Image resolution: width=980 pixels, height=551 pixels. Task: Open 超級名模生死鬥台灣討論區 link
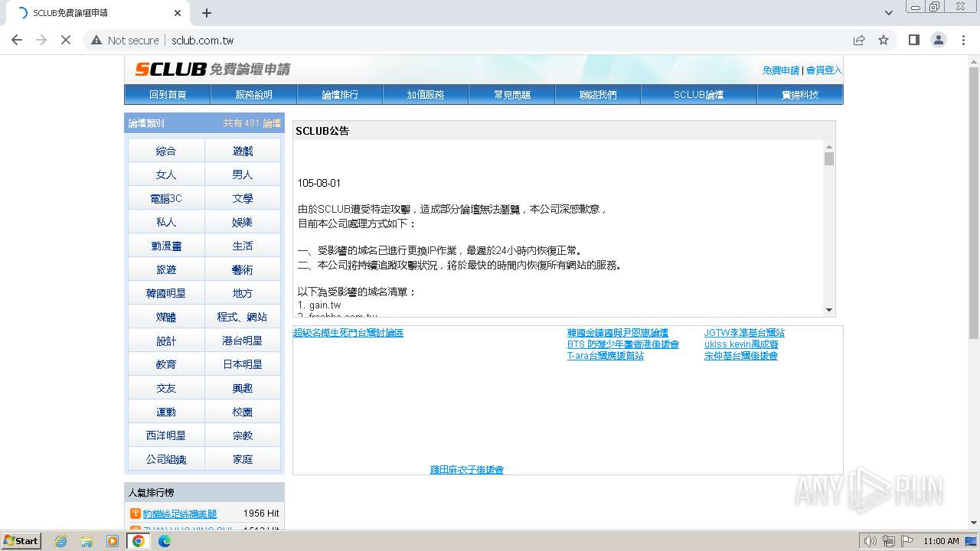[x=348, y=333]
